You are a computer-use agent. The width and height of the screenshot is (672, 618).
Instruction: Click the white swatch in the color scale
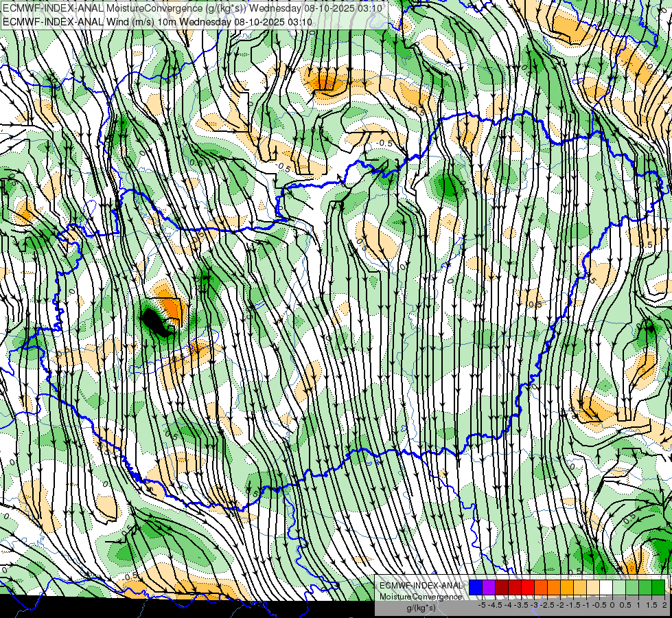[606, 587]
